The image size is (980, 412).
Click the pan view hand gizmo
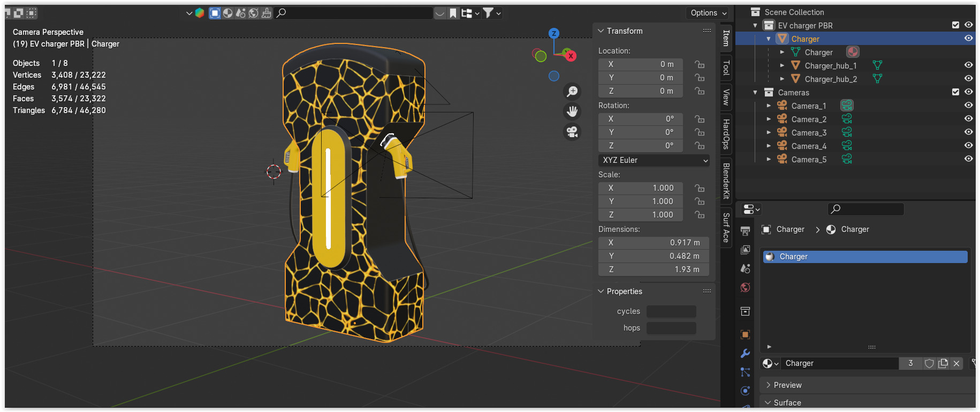click(572, 111)
